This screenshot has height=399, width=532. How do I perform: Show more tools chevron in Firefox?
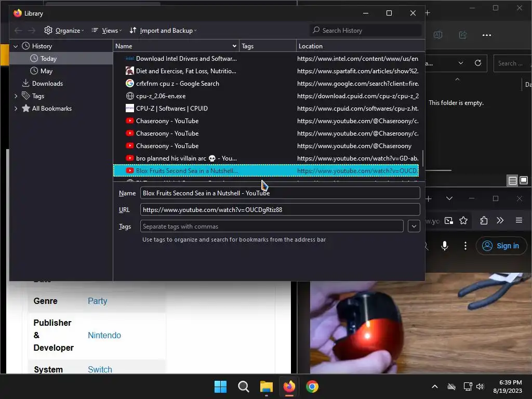pyautogui.click(x=500, y=220)
